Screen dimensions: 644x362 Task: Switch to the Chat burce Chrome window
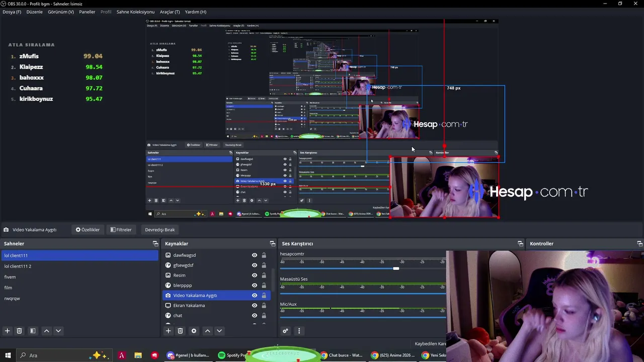[x=342, y=355]
